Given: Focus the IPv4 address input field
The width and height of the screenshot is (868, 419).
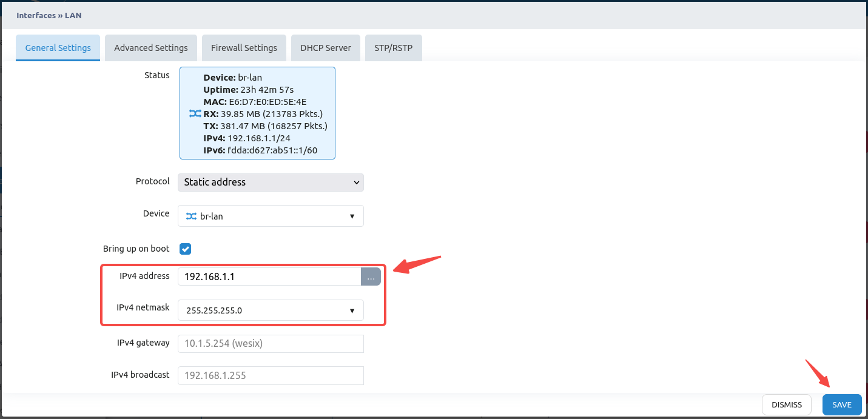Looking at the screenshot, I should [269, 277].
